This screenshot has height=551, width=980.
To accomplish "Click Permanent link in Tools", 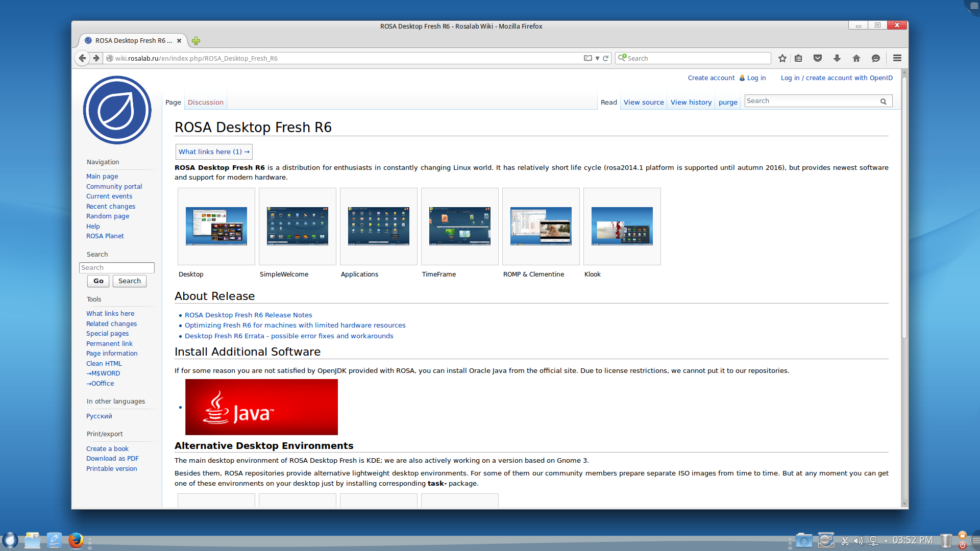I will pyautogui.click(x=109, y=344).
